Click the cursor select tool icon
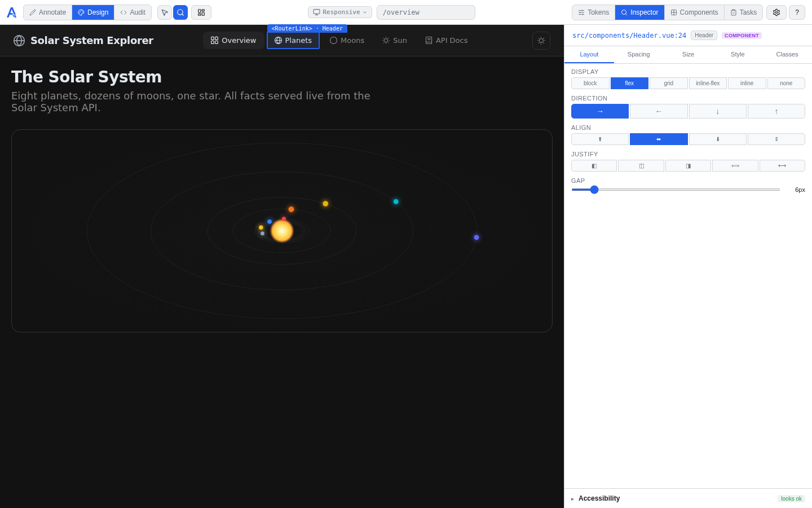 pos(165,12)
